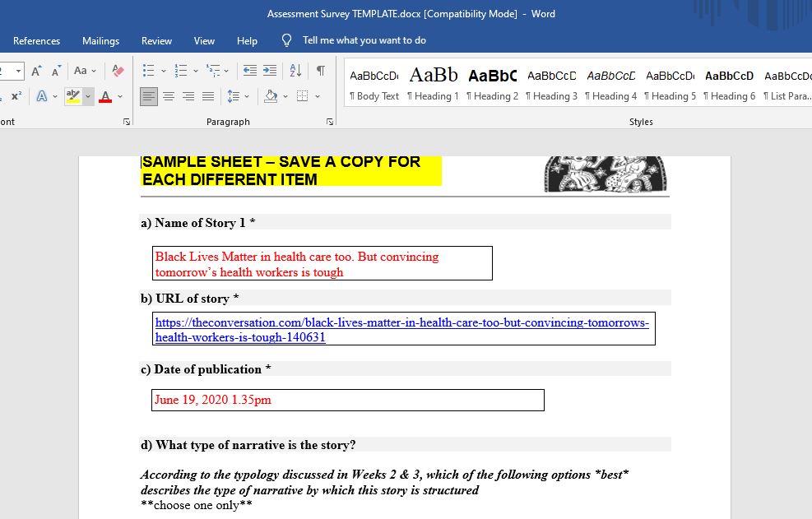This screenshot has height=519, width=812.
Task: Increase paragraph indent
Action: pyautogui.click(x=270, y=71)
